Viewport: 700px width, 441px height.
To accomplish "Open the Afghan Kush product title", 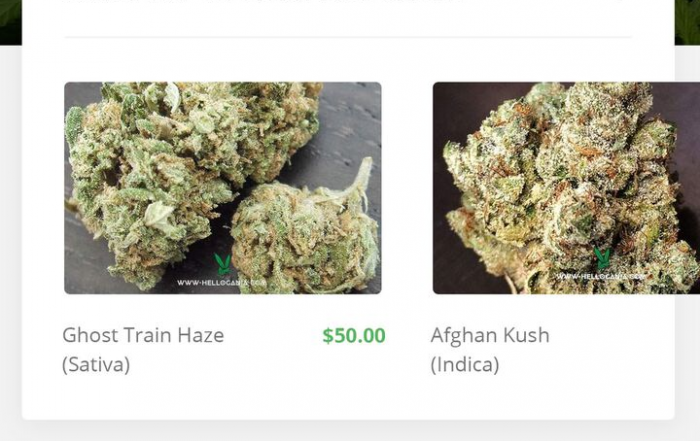I will (490, 335).
